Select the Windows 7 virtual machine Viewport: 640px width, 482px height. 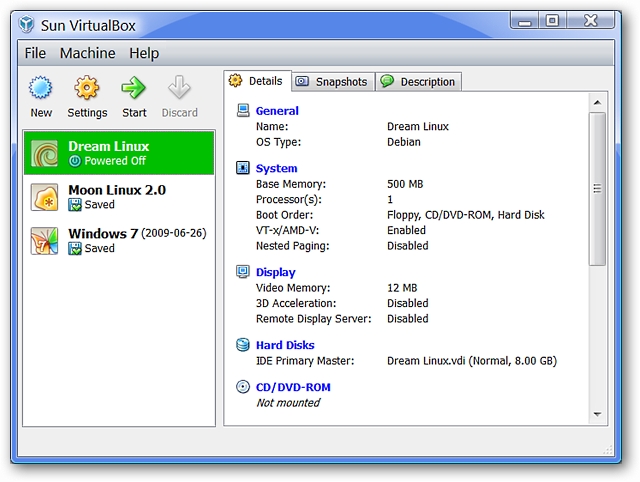pos(119,240)
